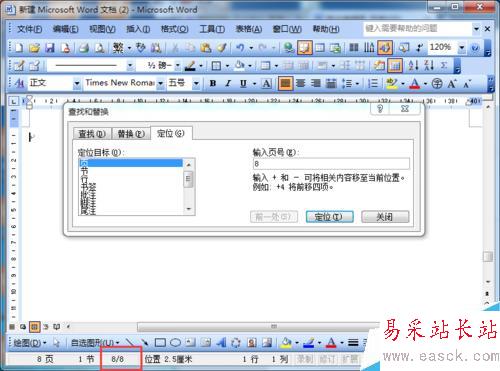Screen dimensions: 500x371
Task: Click the Draw Table pencil icon
Action: [19, 66]
